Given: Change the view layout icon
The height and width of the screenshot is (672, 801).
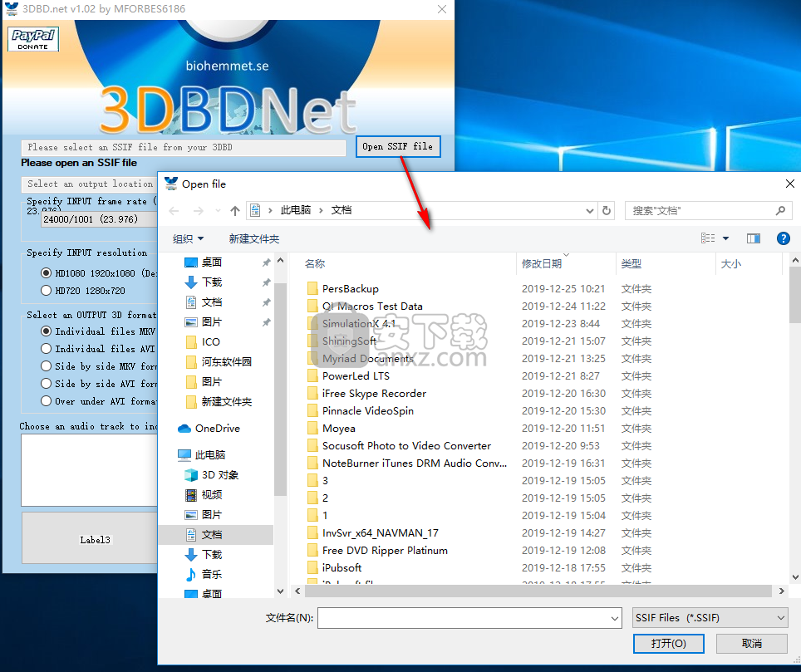Looking at the screenshot, I should click(x=708, y=238).
